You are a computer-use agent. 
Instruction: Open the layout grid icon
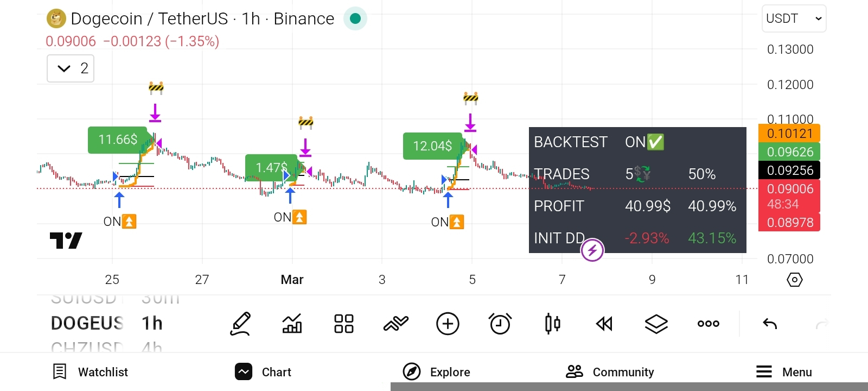tap(344, 324)
